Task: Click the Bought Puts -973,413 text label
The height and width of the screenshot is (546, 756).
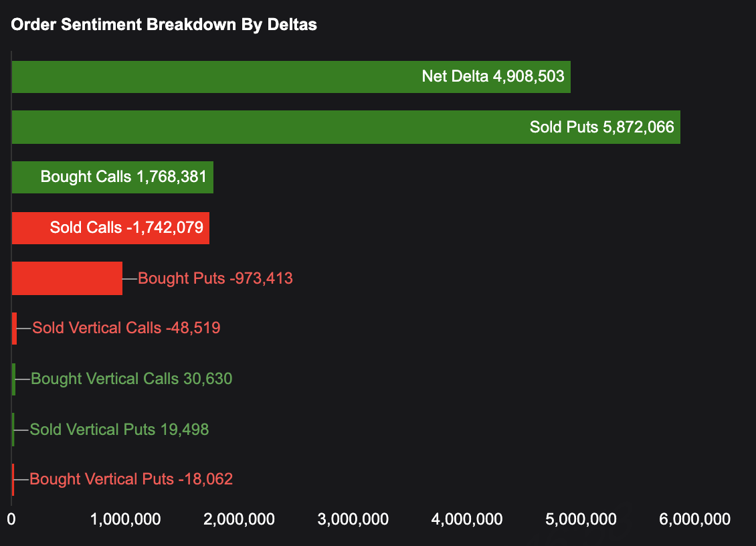Action: (215, 278)
